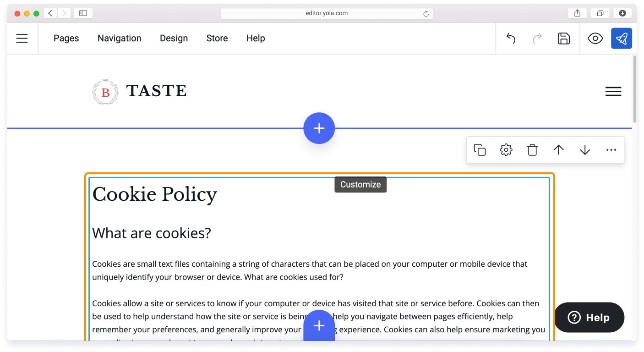This screenshot has height=352, width=644.
Task: Delete the widget using the trash icon
Action: pos(532,149)
